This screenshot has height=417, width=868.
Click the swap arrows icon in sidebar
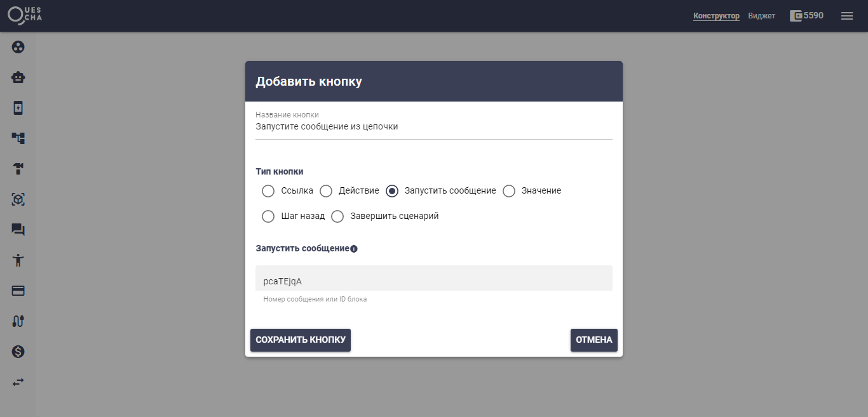point(18,382)
